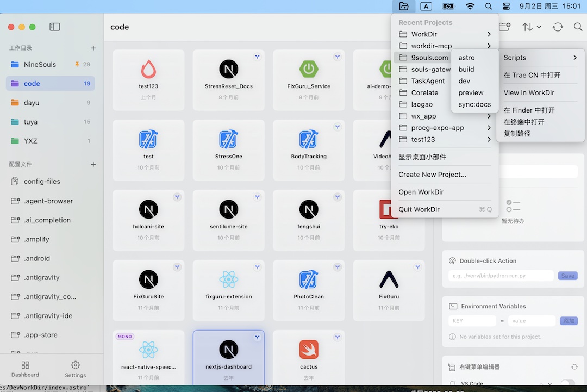The width and height of the screenshot is (587, 392).
Task: Open .antigravity-ide config folder
Action: click(x=51, y=316)
